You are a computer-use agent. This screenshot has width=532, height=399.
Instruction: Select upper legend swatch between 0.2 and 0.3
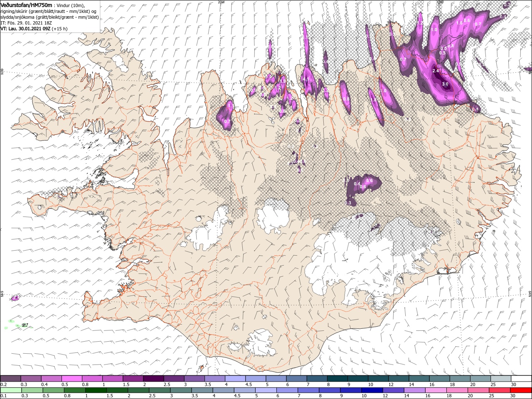coord(10,378)
